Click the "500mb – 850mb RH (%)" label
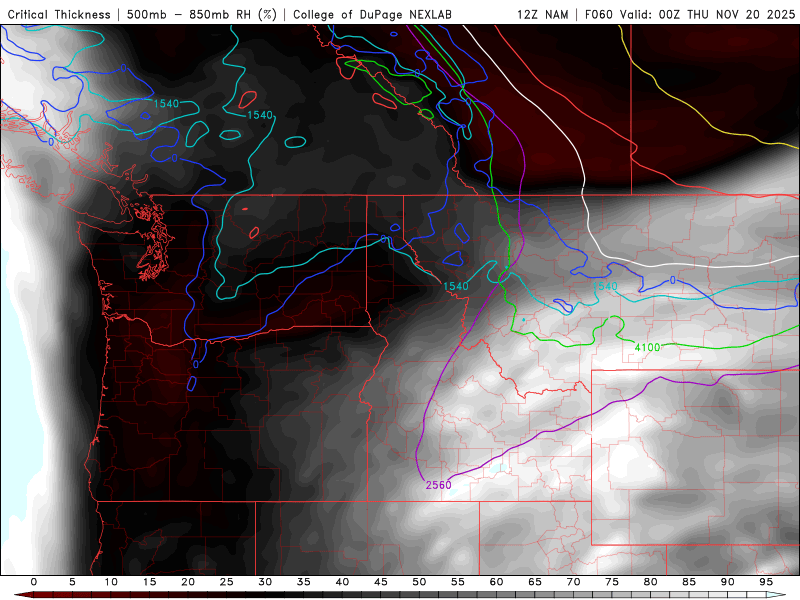Image resolution: width=800 pixels, height=600 pixels. 202,15
